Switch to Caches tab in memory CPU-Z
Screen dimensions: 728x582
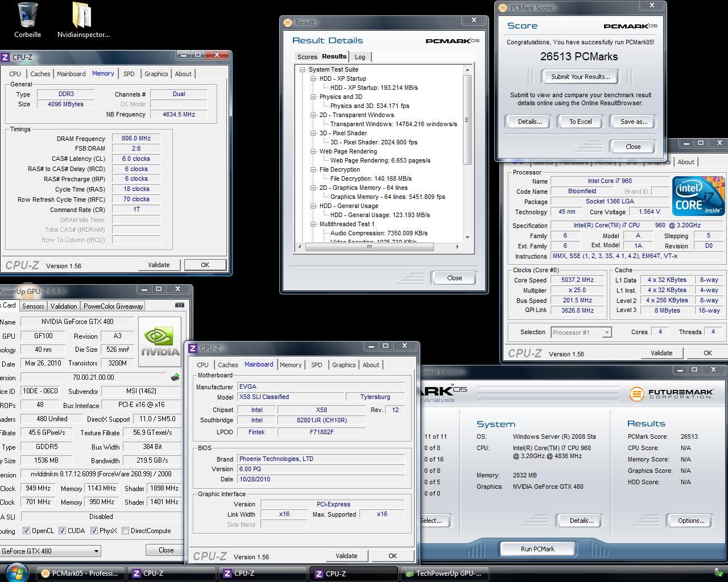40,74
